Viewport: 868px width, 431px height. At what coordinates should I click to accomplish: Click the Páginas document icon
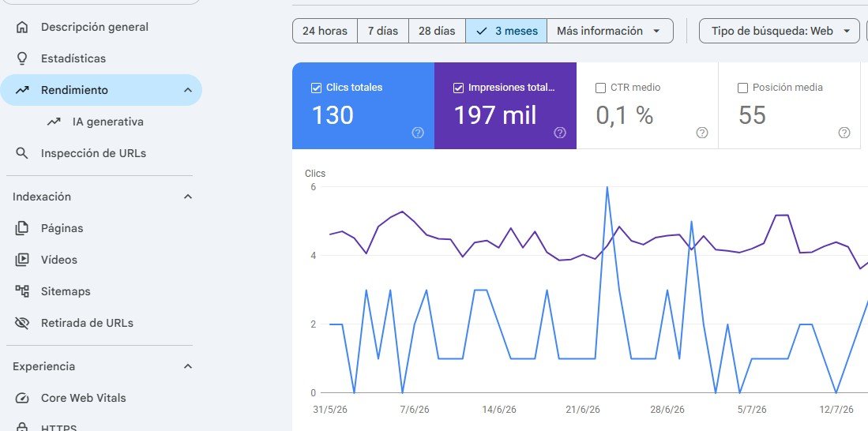tap(22, 228)
